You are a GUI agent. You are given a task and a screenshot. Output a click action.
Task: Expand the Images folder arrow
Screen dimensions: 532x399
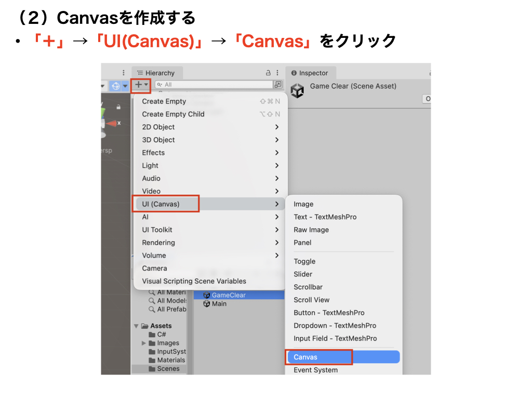(x=144, y=343)
